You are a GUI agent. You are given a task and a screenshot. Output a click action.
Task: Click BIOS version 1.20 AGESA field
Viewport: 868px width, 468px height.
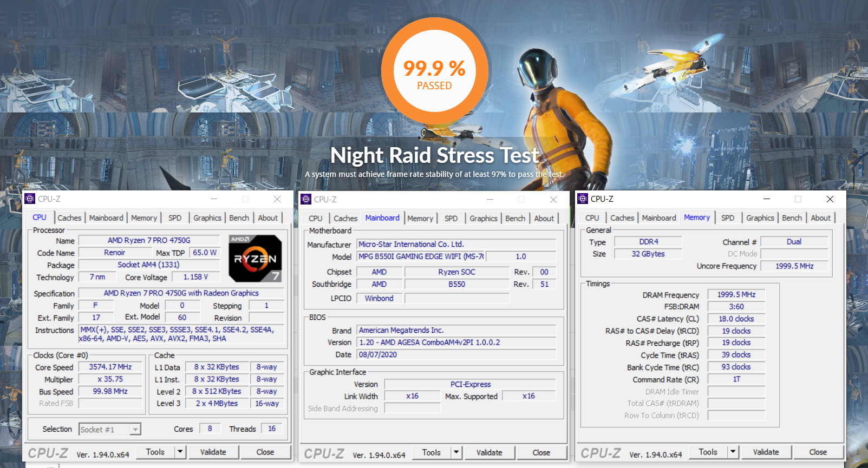point(456,342)
